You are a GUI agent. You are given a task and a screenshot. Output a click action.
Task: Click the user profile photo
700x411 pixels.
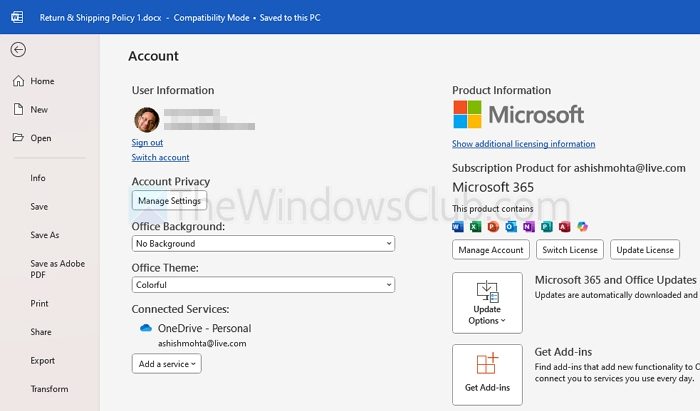tap(146, 120)
